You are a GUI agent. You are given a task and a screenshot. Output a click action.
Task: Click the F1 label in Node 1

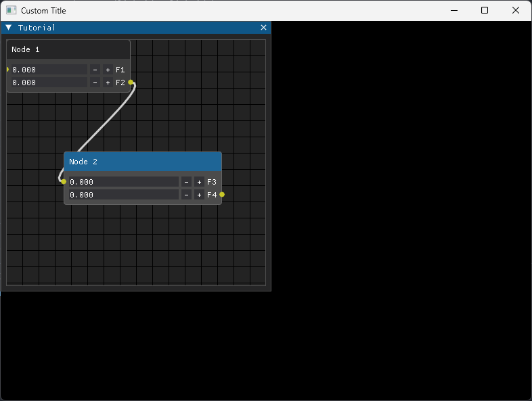120,70
